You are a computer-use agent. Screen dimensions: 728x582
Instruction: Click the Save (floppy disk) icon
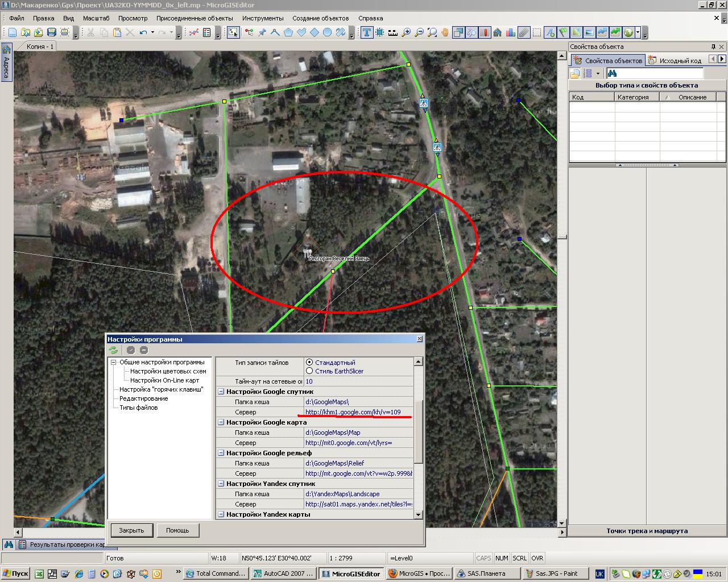click(51, 32)
